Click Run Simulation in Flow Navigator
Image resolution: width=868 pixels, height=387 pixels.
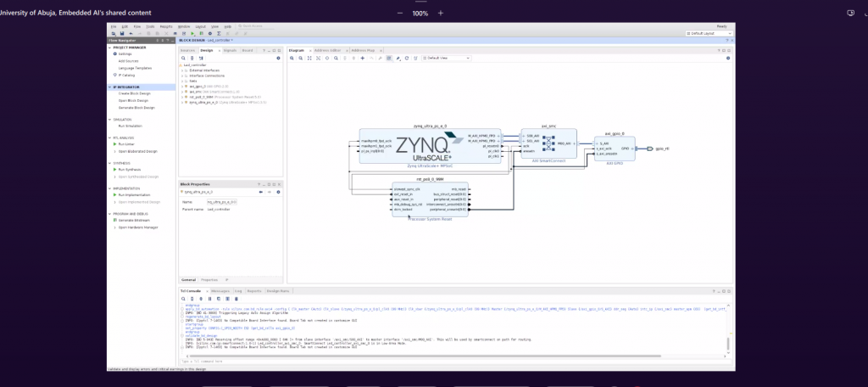(130, 126)
